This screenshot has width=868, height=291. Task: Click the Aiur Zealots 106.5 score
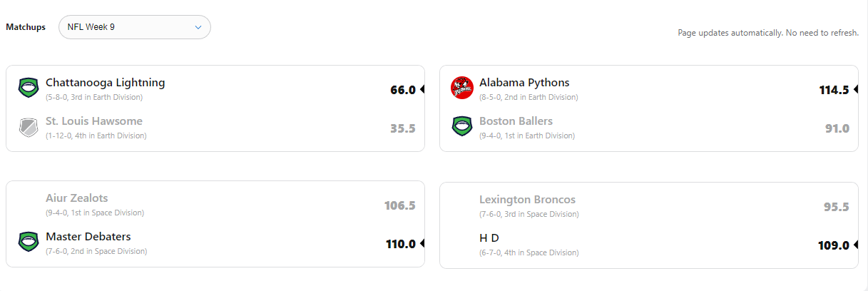click(399, 206)
